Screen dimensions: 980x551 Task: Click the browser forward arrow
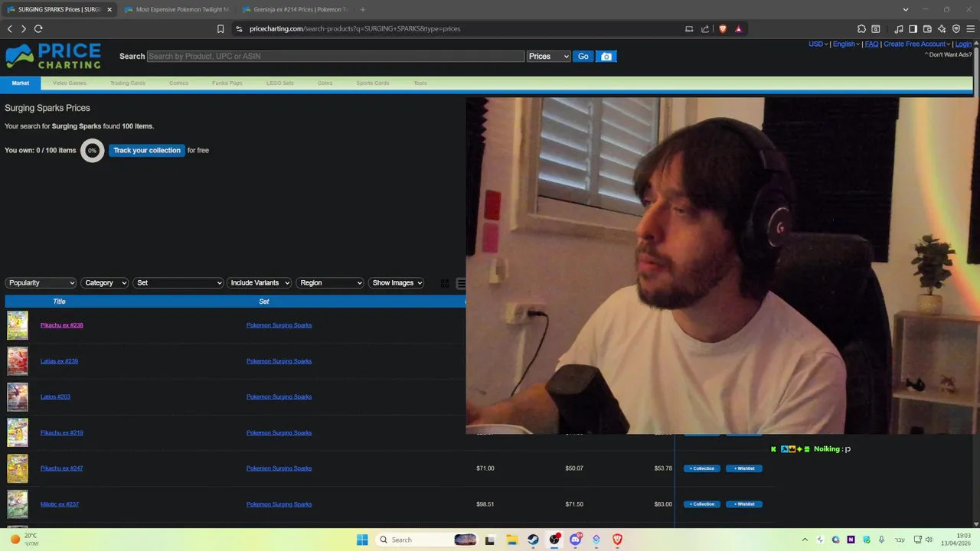[x=24, y=29]
